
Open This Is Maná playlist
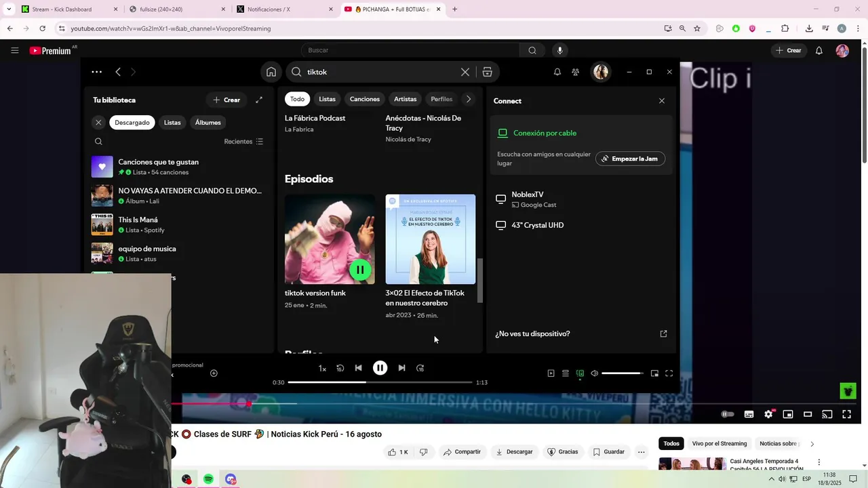click(178, 224)
